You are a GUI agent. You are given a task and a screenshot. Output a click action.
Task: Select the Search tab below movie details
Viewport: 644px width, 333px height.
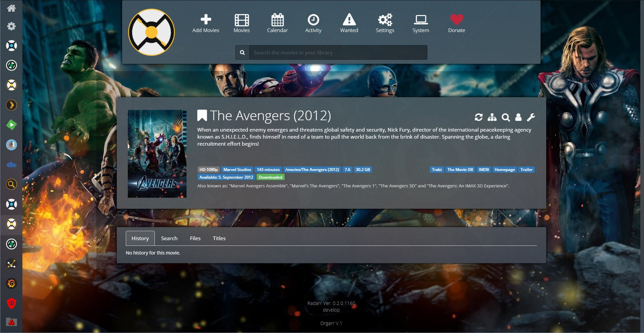point(169,238)
